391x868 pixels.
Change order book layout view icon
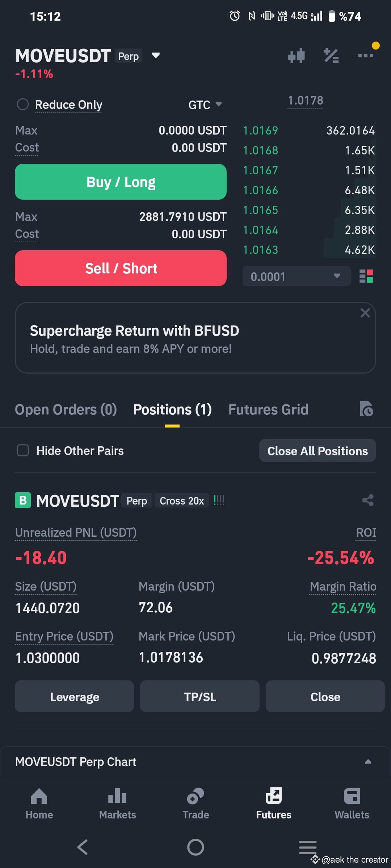366,276
